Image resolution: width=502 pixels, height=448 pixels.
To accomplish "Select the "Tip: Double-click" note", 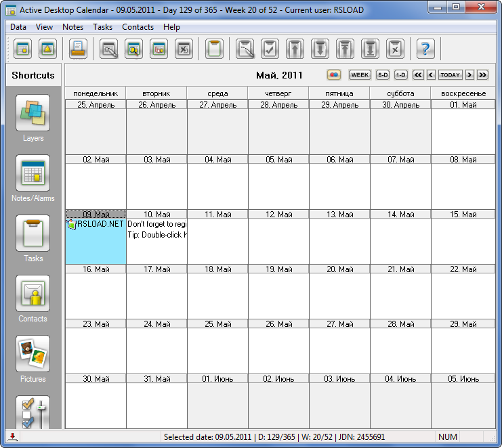I will click(157, 235).
